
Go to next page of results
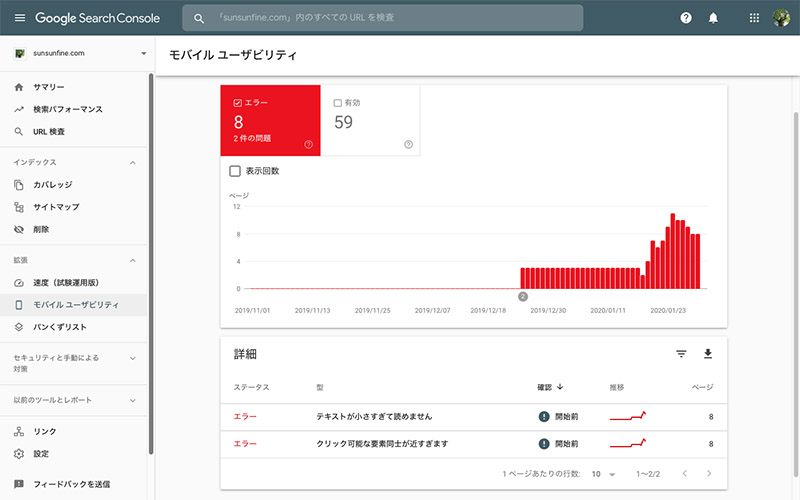[709, 473]
